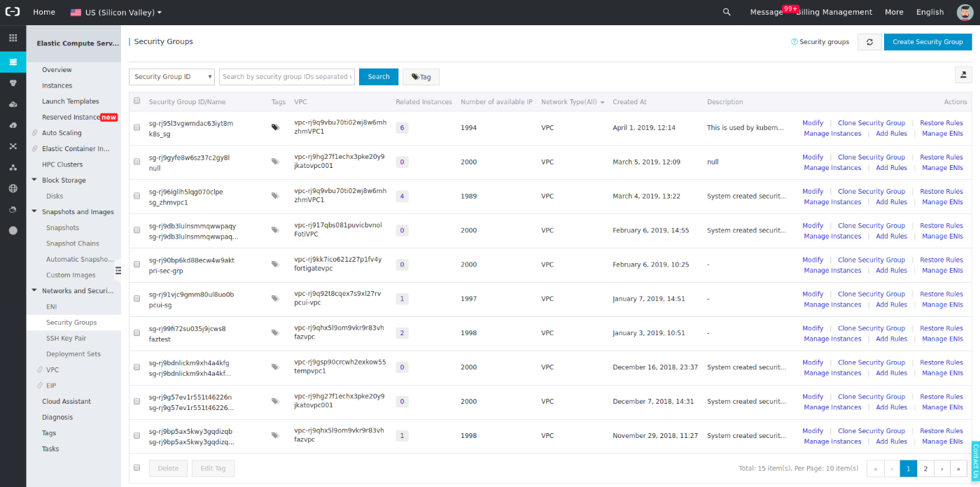
Task: Open the Billing Management menu
Action: (834, 12)
